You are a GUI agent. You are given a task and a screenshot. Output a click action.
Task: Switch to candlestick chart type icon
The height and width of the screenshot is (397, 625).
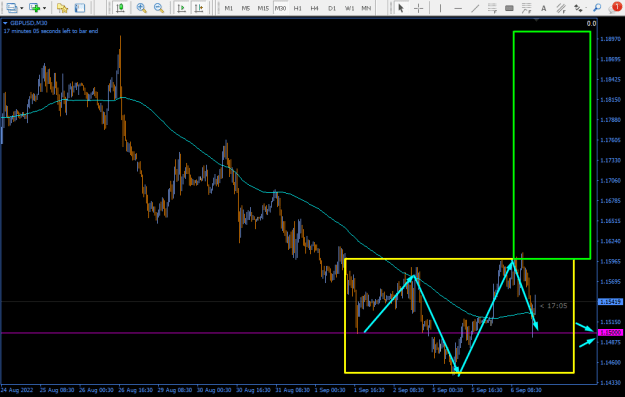click(120, 8)
